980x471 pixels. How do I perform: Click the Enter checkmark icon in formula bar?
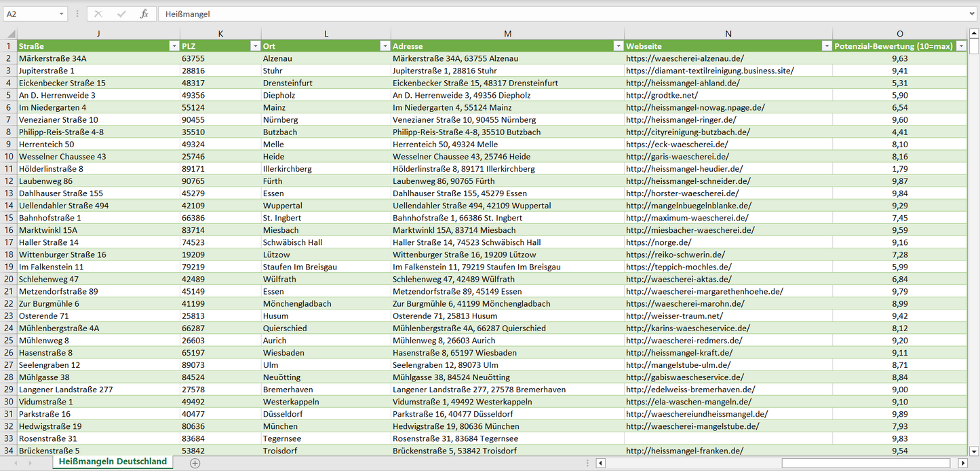tap(121, 14)
